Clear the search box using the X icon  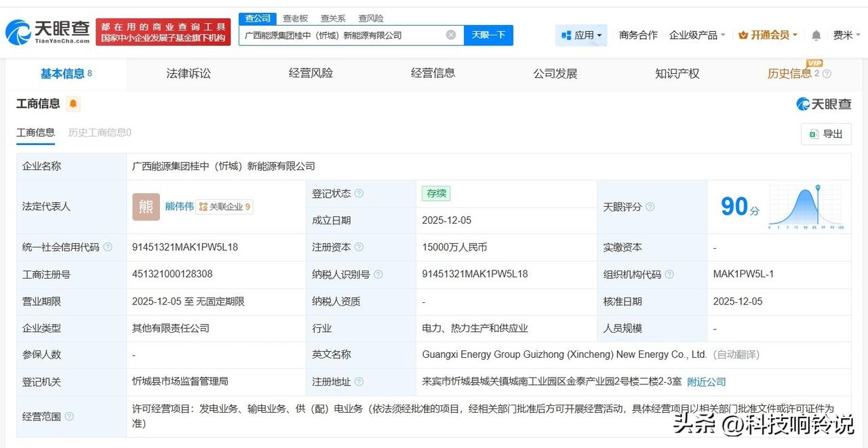450,35
